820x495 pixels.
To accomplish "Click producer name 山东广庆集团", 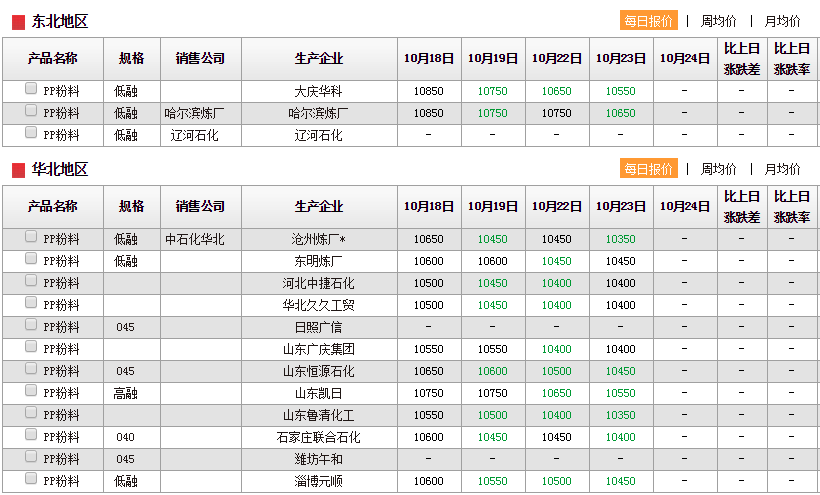I will click(x=318, y=349).
